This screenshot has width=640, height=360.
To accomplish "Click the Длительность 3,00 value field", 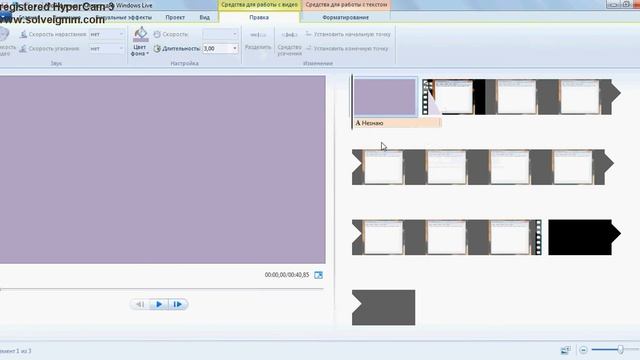I will coord(217,49).
